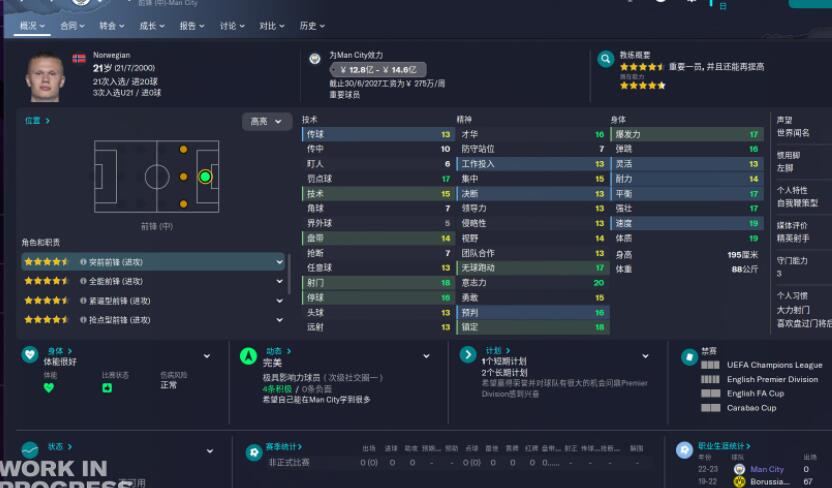Open the 讨论 tab menu
Screen dimensions: 832x488
pos(232,25)
